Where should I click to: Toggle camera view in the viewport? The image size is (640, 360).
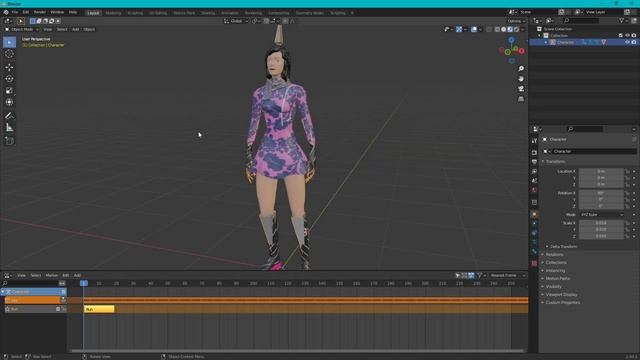coord(521,89)
